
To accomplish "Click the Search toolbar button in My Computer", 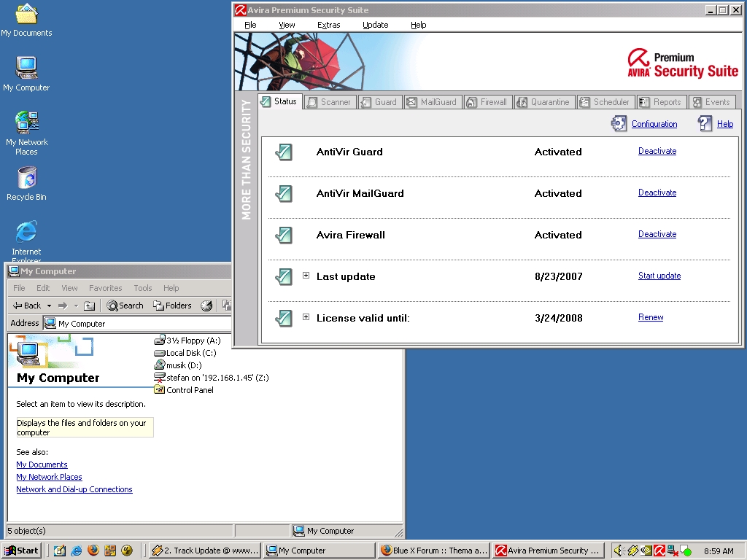I will tap(125, 306).
